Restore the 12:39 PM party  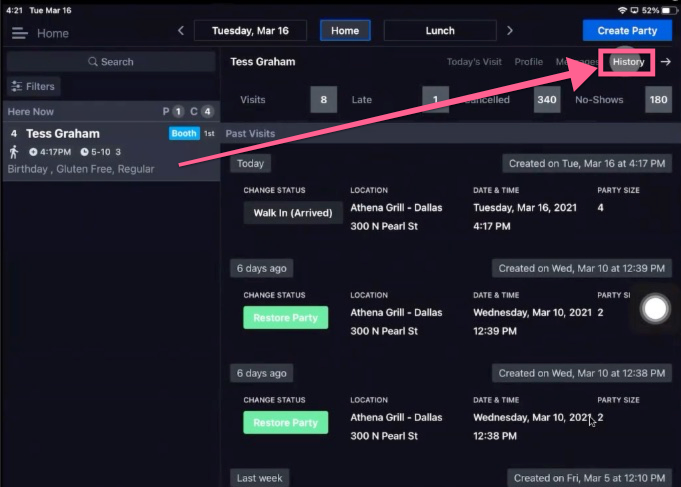pos(285,318)
